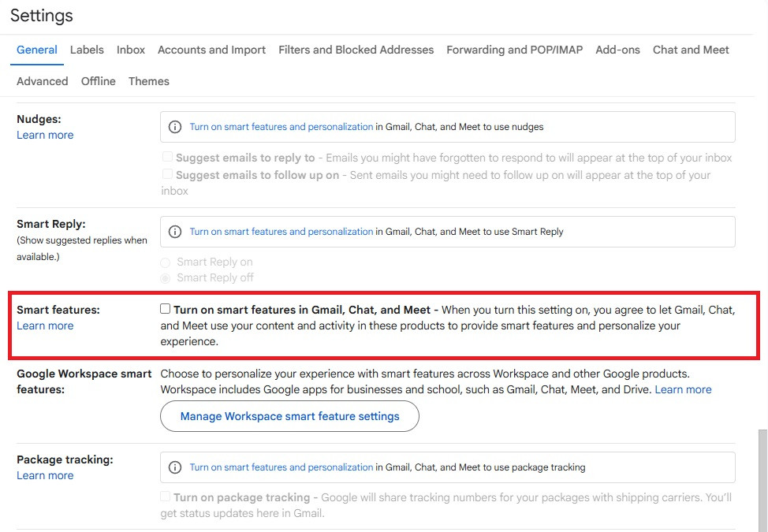Open Forwarding and POP/IMAP tab

[x=514, y=50]
